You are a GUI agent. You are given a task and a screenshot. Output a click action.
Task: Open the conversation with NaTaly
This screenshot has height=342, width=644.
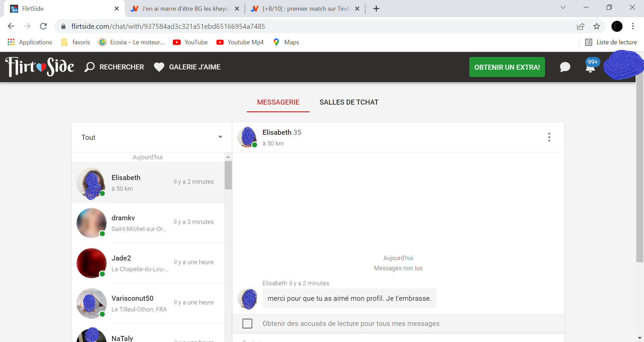[x=148, y=333]
